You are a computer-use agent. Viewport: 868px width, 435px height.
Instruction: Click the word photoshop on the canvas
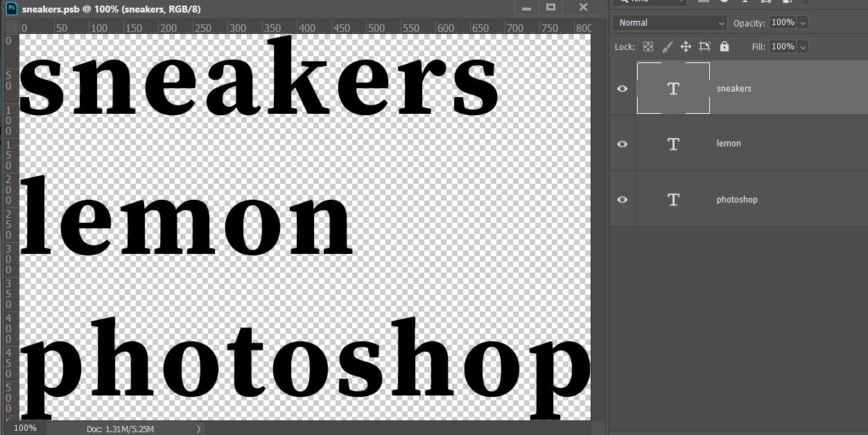point(305,369)
